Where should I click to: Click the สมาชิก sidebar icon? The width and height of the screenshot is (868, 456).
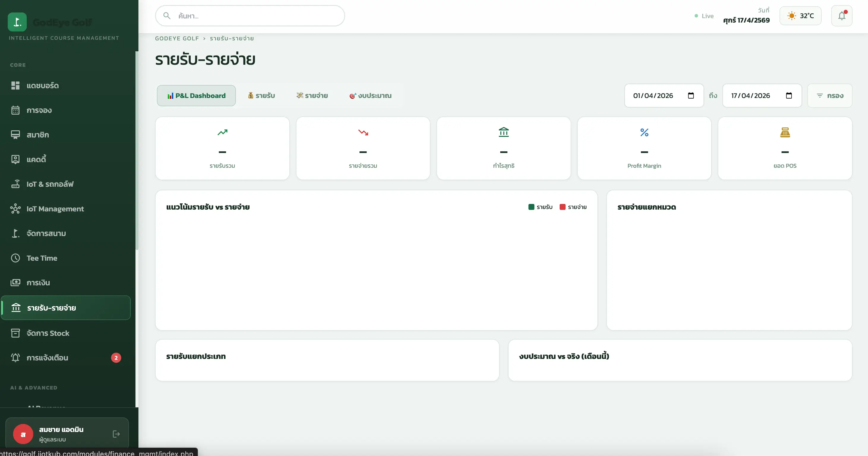15,135
